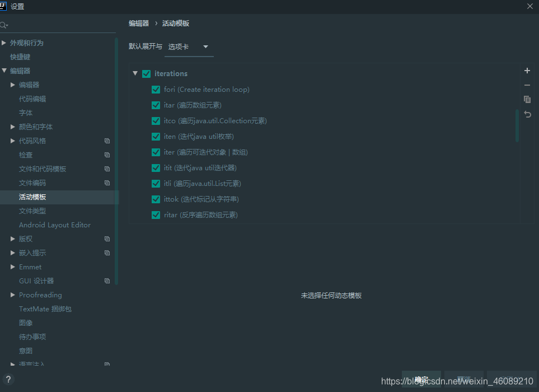Toggle the itar template checkbox

pyautogui.click(x=156, y=105)
